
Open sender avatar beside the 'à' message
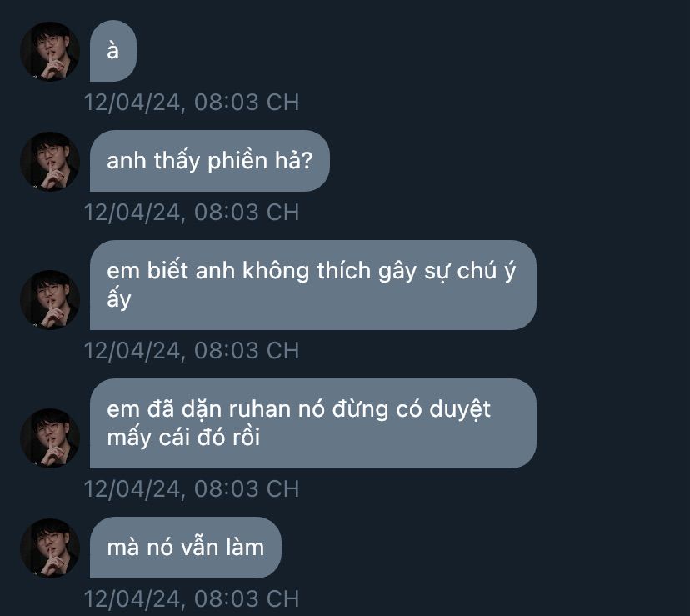pos(50,52)
